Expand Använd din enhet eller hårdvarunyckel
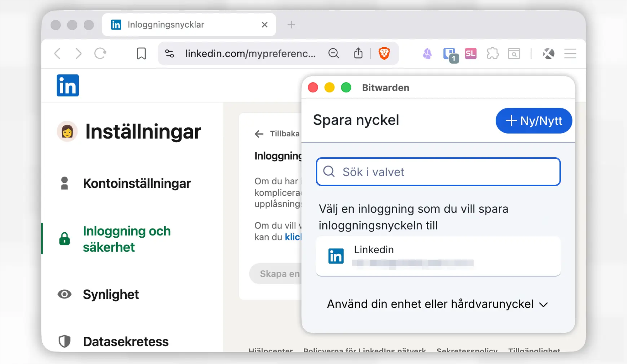 (x=438, y=304)
